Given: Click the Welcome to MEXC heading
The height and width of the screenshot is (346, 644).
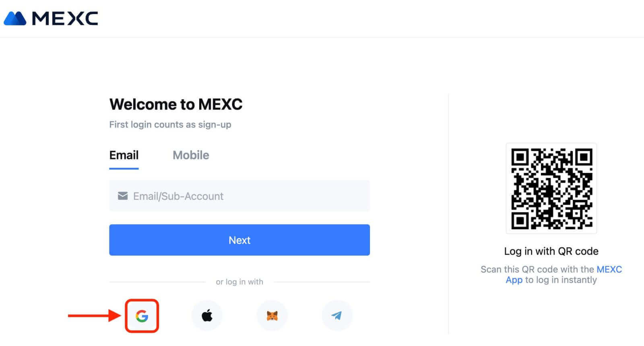Looking at the screenshot, I should tap(176, 104).
